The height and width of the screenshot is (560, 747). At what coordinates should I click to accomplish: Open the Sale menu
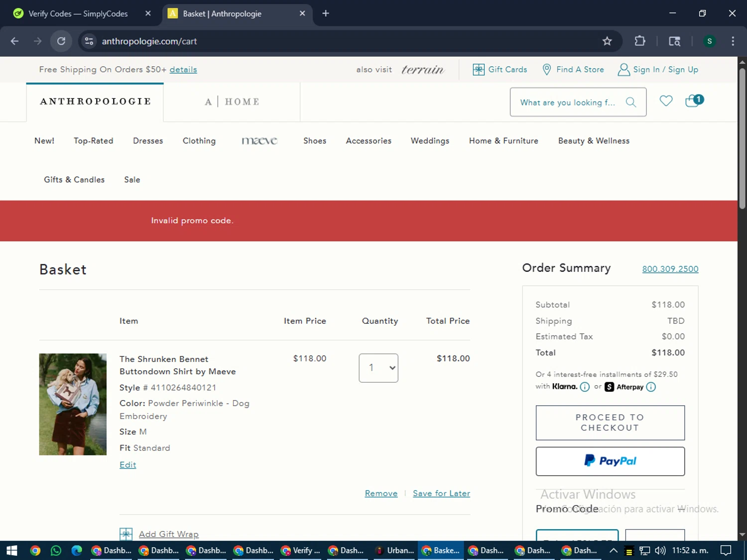tap(132, 180)
